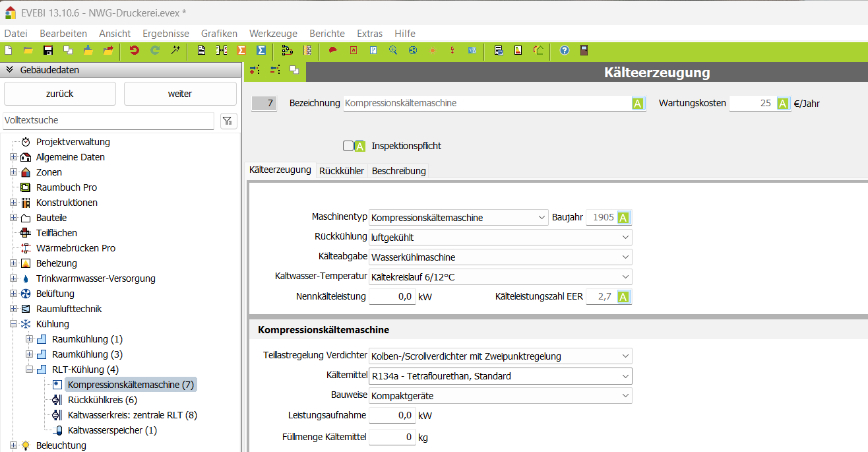This screenshot has height=452, width=868.
Task: Expand the Beheizung tree node
Action: [x=13, y=263]
